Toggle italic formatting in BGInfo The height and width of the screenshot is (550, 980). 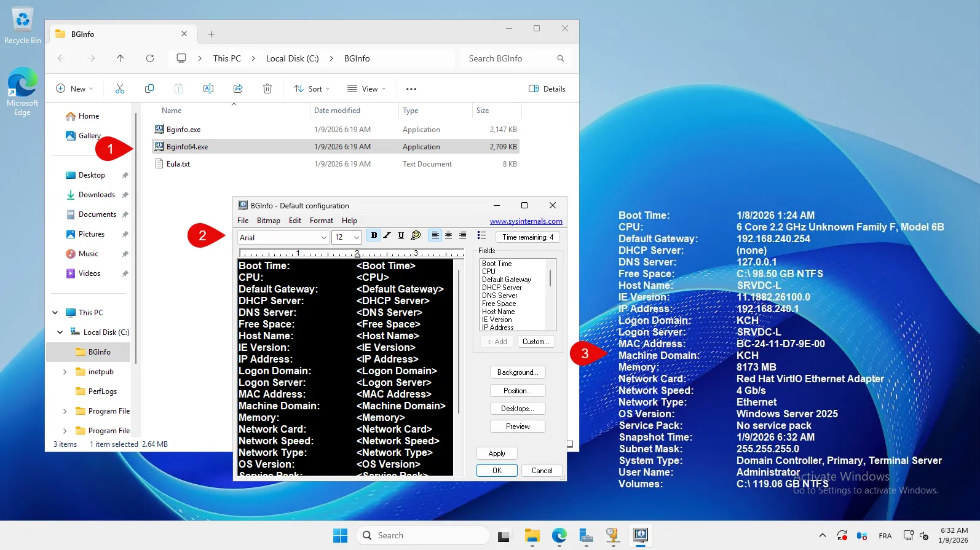point(387,236)
